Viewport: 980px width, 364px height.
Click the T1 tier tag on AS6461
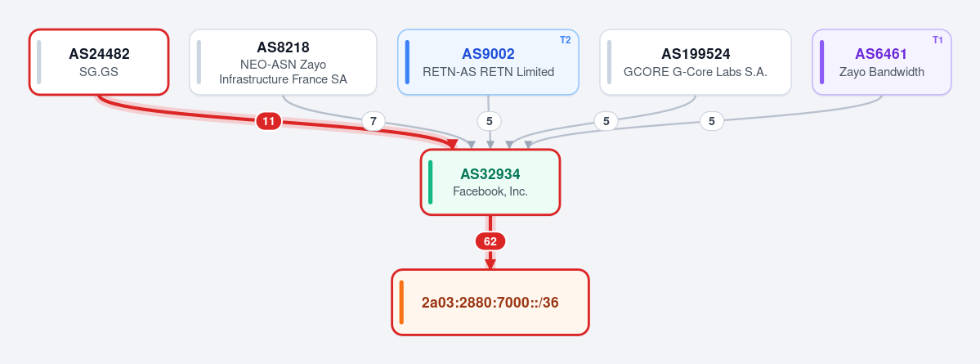point(937,39)
